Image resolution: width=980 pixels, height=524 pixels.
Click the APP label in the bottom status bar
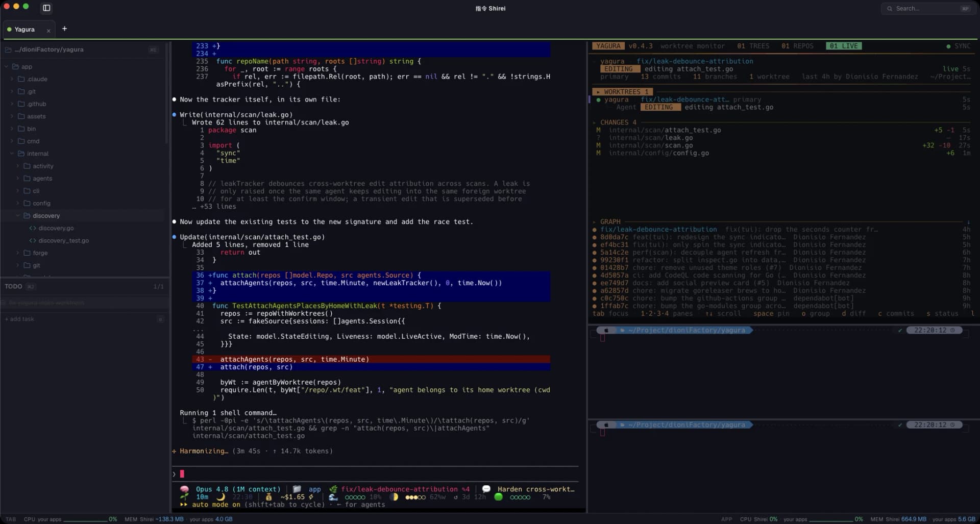(x=726, y=519)
